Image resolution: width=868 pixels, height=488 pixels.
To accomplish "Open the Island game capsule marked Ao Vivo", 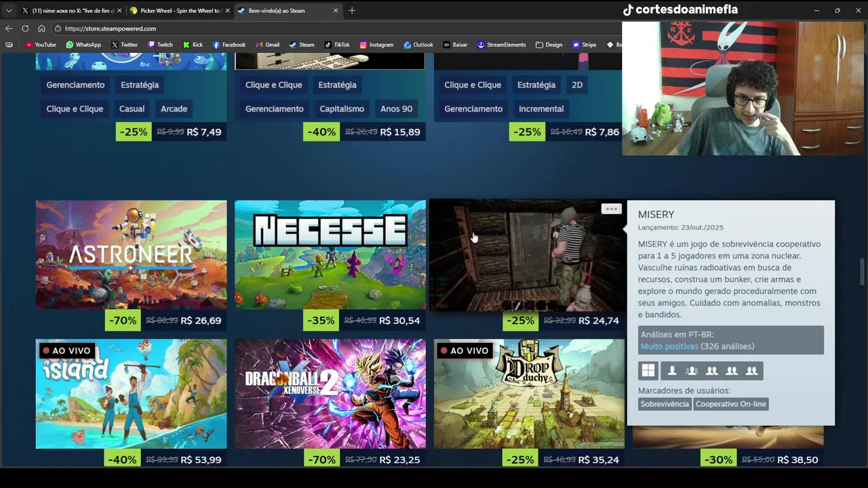I will [x=131, y=394].
